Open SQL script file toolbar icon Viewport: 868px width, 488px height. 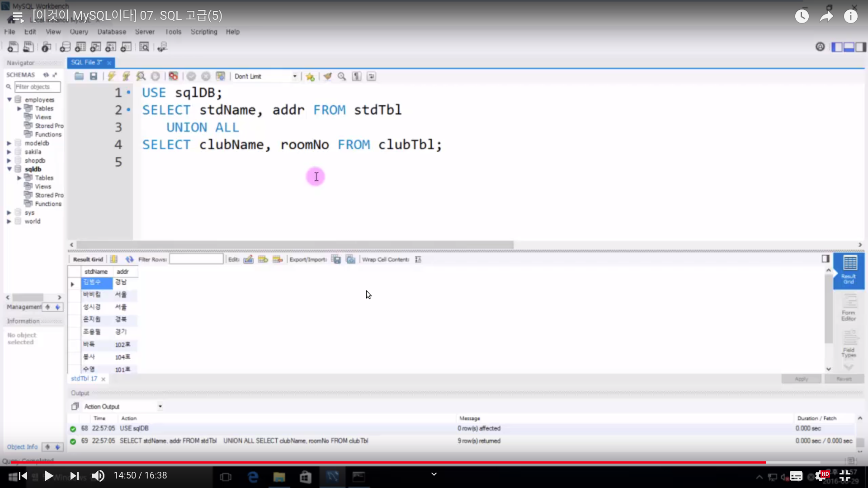pyautogui.click(x=28, y=47)
